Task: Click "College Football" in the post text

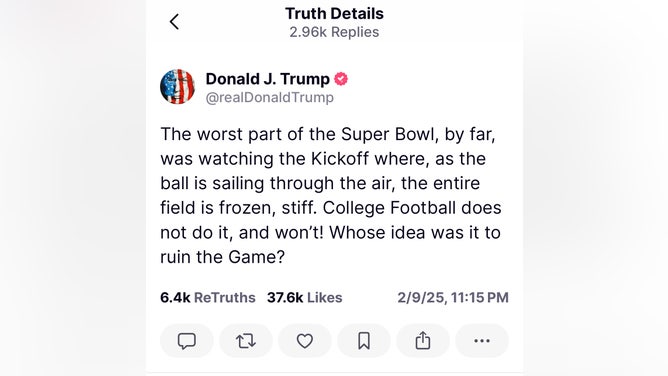Action: click(x=389, y=208)
